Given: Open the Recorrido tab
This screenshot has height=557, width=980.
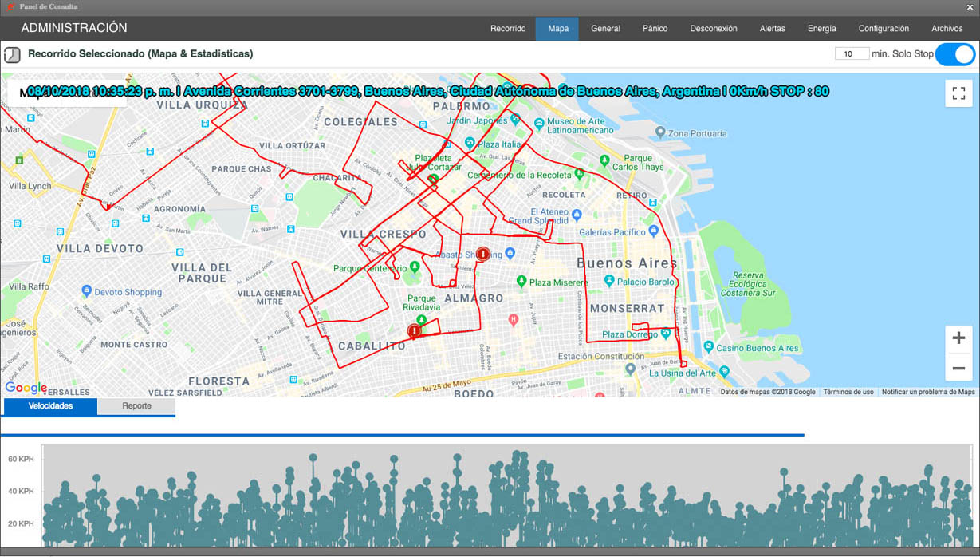Looking at the screenshot, I should [508, 29].
